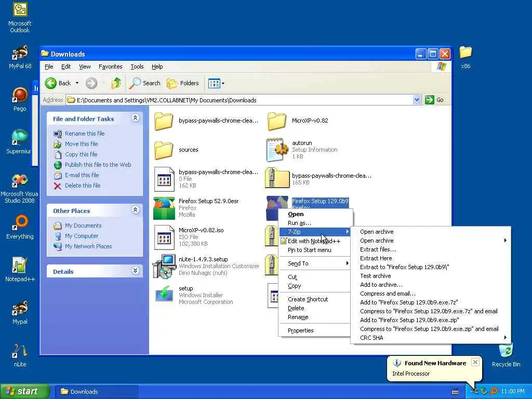
Task: Open Notepad++ desktop shortcut
Action: coord(20,270)
